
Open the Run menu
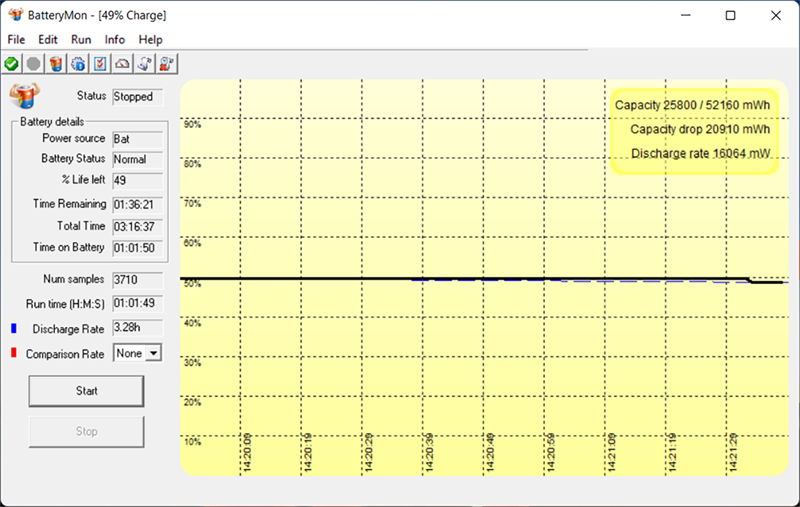(81, 39)
